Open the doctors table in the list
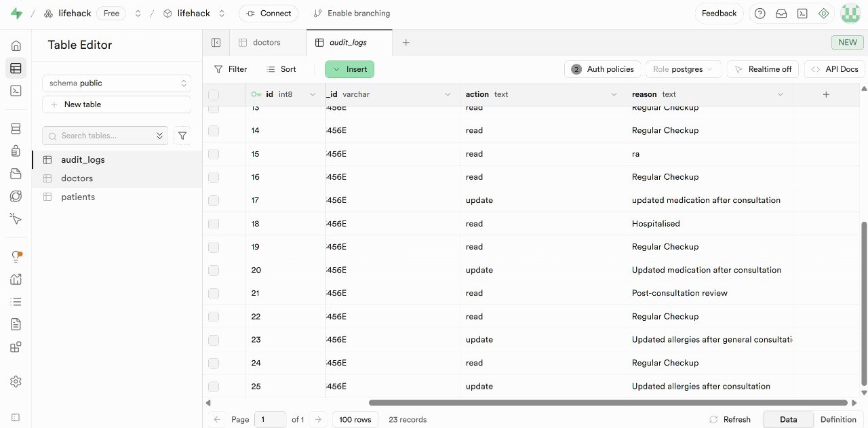Image resolution: width=868 pixels, height=428 pixels. [117, 178]
